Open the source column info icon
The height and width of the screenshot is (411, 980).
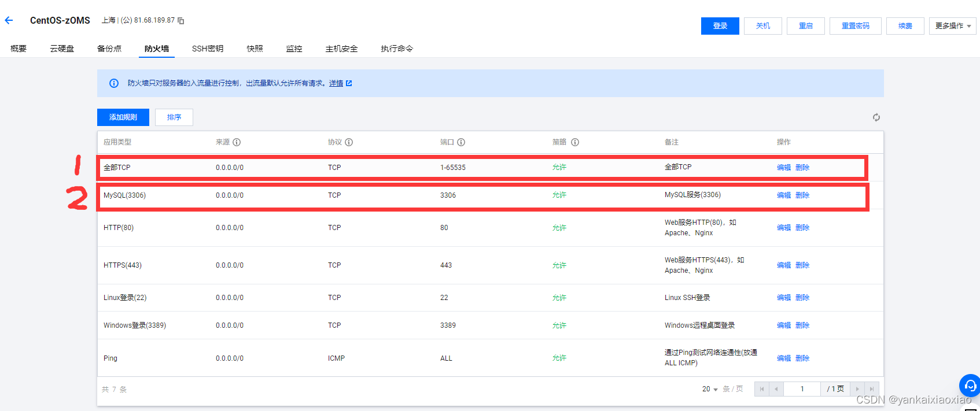click(x=237, y=142)
